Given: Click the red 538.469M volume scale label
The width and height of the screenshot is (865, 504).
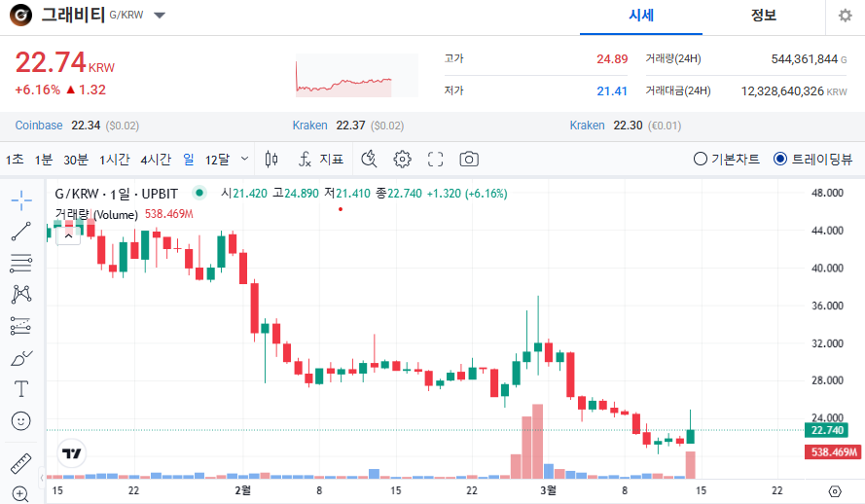Looking at the screenshot, I should click(834, 452).
